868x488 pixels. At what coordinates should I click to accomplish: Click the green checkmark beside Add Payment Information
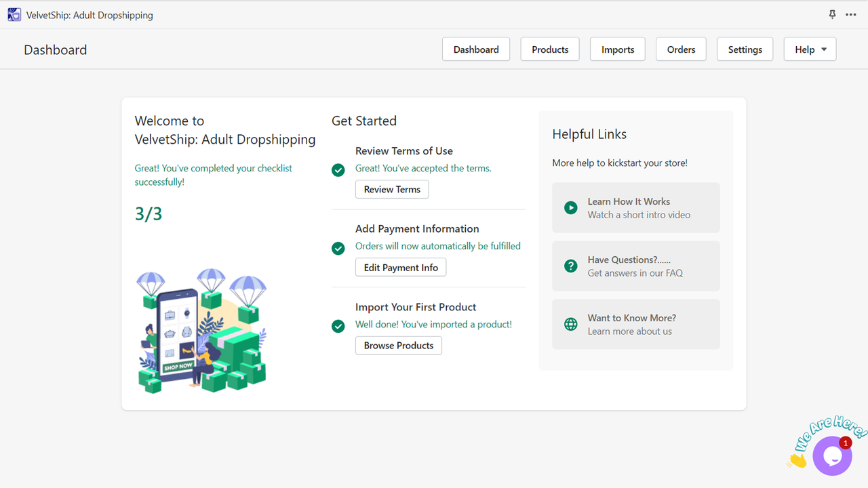(x=338, y=248)
